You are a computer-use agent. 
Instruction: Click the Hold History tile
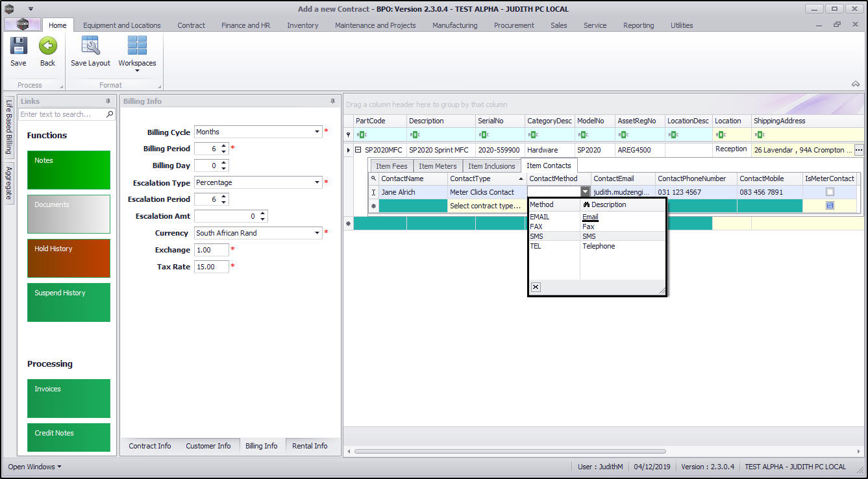(69, 258)
